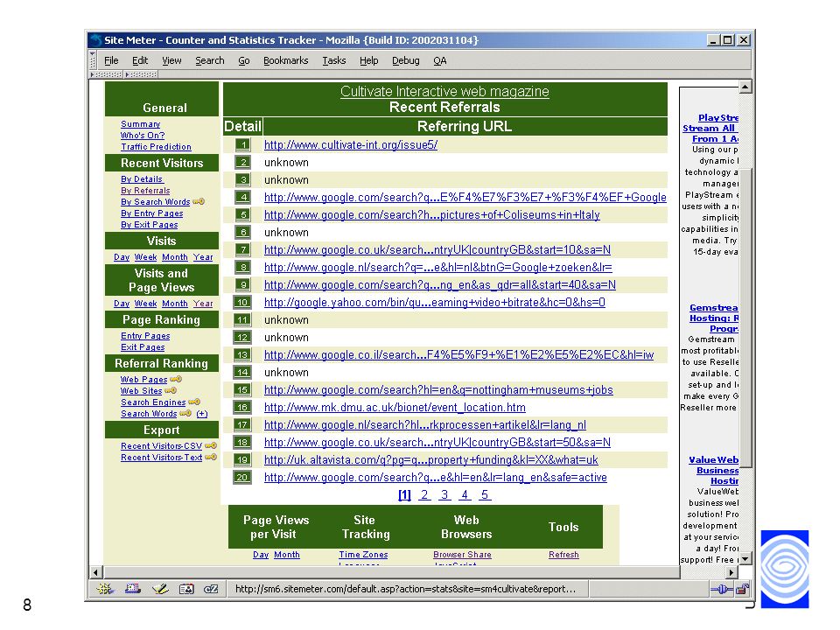Click Refresh under Tools

tap(563, 555)
